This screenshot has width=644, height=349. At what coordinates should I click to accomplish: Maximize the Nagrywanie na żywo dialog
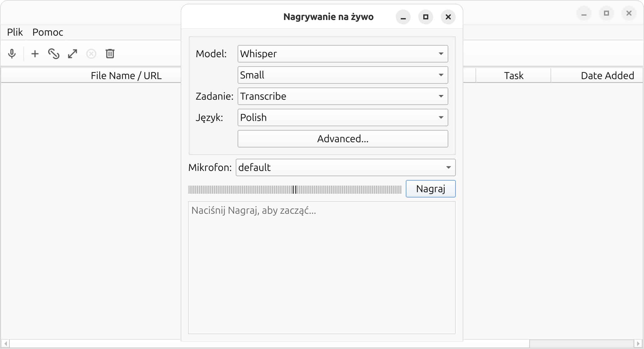tap(425, 17)
